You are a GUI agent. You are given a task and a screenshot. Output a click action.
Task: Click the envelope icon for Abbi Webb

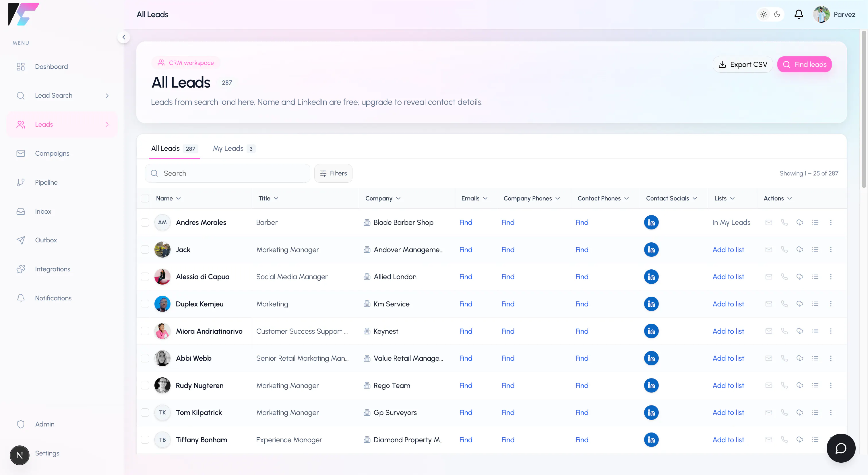coord(769,358)
